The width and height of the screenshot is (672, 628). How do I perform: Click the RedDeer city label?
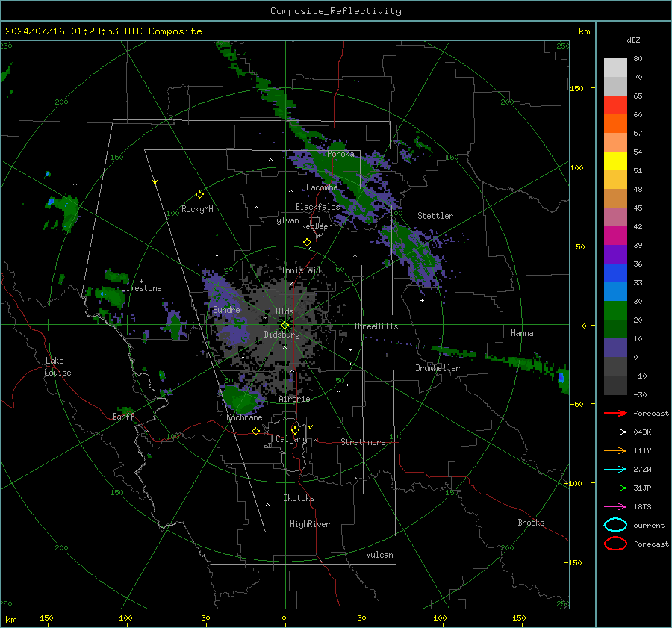317,226
